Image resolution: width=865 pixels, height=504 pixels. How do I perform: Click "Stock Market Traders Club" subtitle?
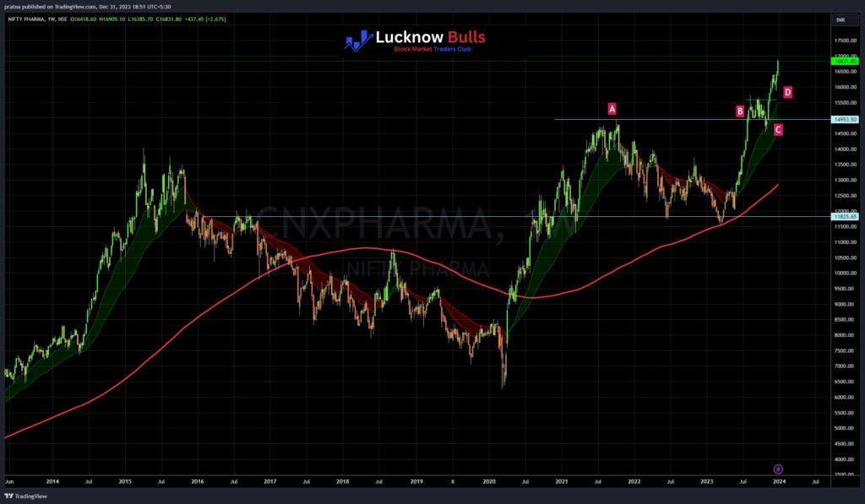point(432,50)
